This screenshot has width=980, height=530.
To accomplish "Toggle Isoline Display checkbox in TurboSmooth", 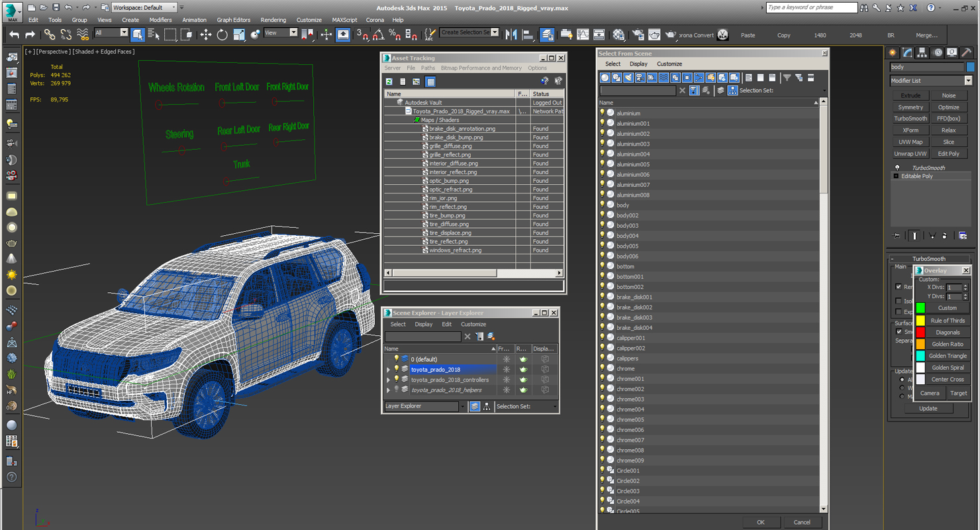I will [898, 301].
